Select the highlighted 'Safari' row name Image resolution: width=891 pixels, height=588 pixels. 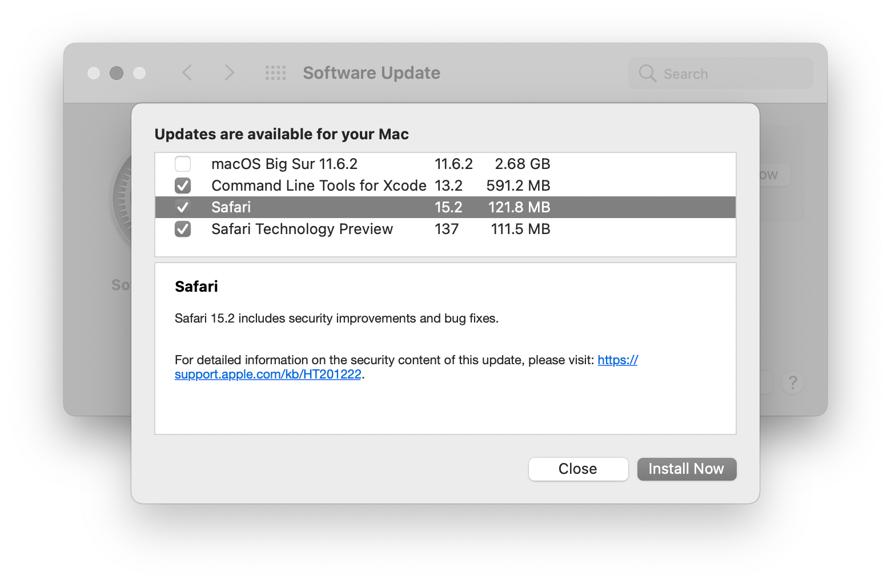click(231, 207)
